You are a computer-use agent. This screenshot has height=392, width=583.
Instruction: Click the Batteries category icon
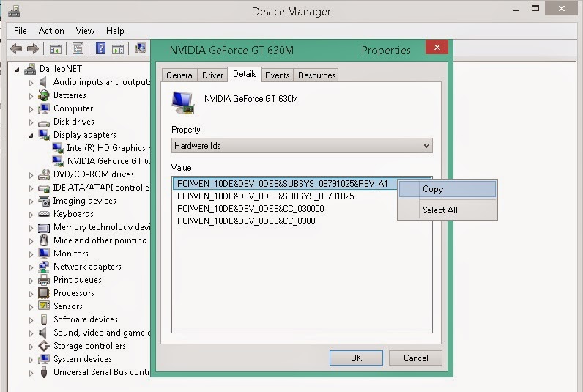click(x=43, y=95)
